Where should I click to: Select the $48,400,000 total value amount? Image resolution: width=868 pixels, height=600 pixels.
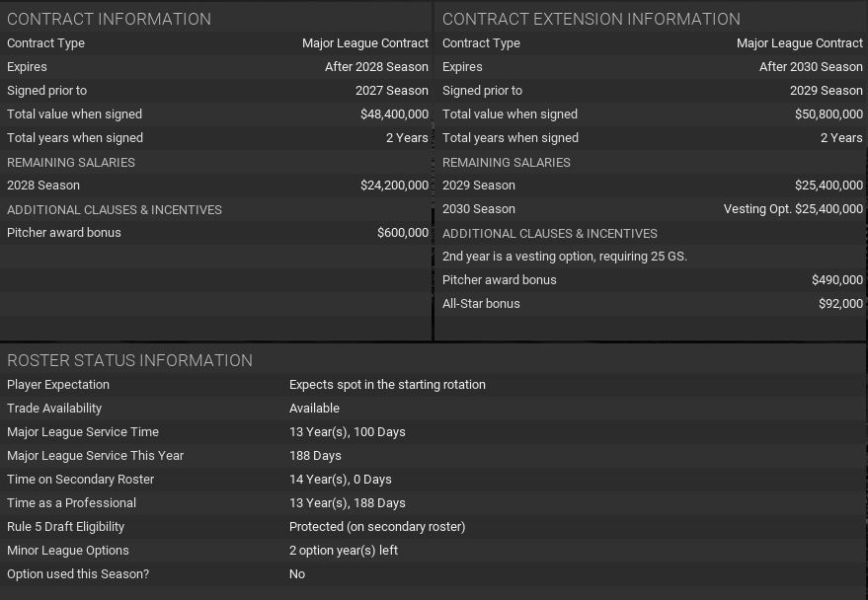pos(394,114)
